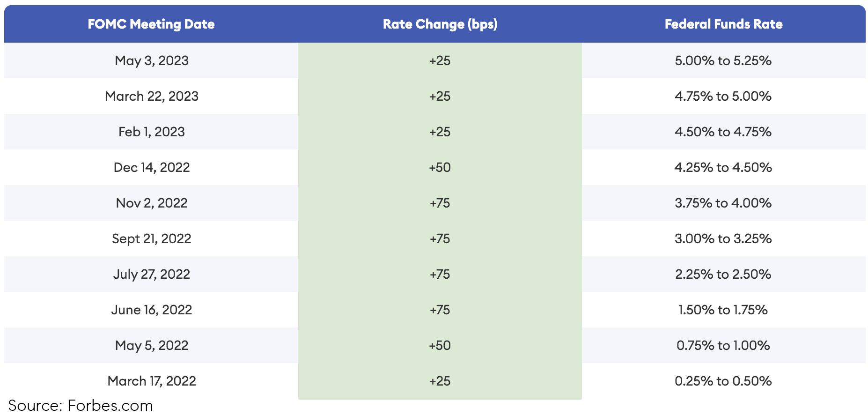
Task: Click the July 27, 2022 meeting date
Action: 152,275
